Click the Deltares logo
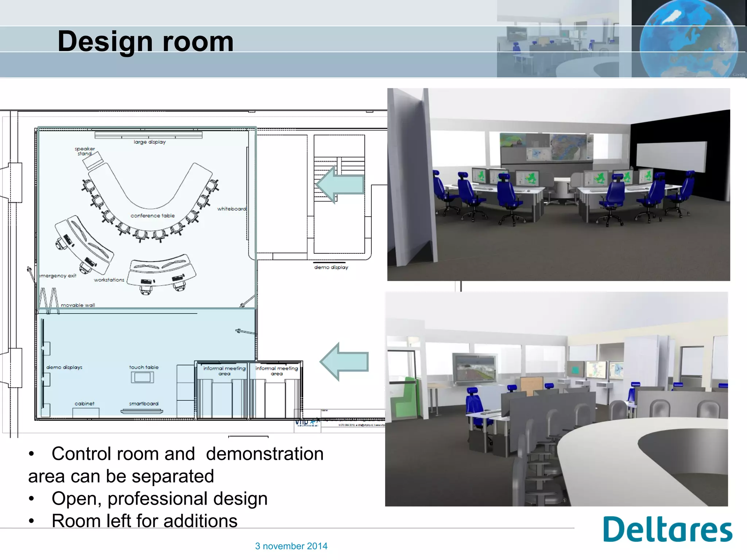This screenshot has width=747, height=560. (667, 529)
